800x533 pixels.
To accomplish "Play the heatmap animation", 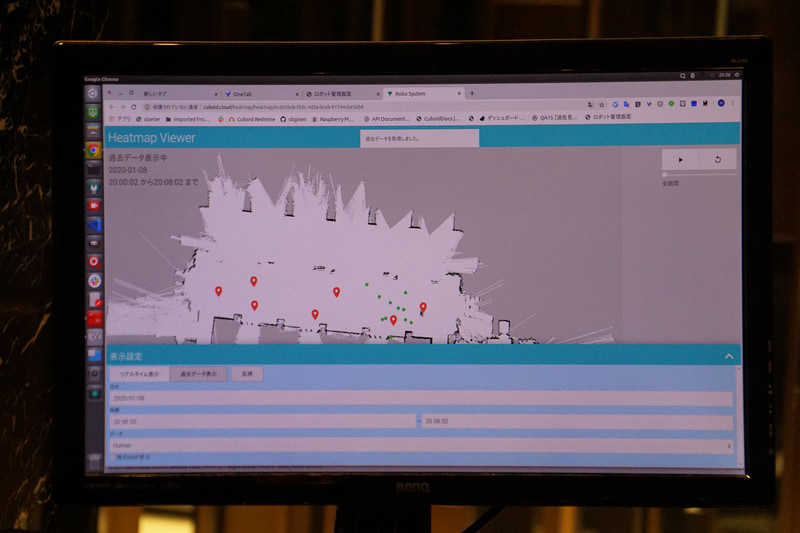I will coord(680,160).
